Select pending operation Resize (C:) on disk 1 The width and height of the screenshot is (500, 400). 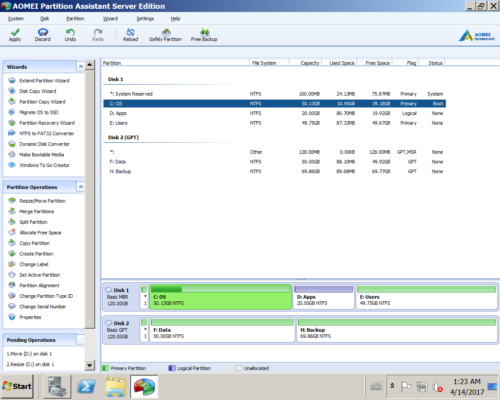(x=30, y=364)
